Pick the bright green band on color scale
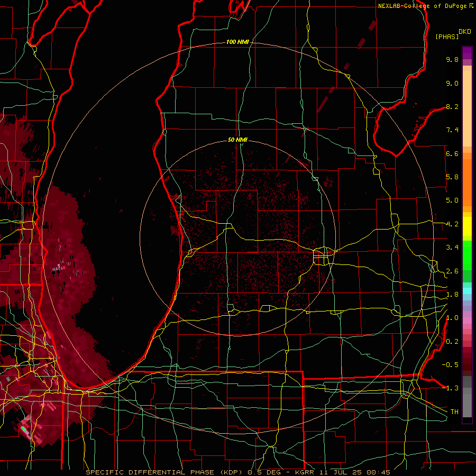 tap(467, 254)
